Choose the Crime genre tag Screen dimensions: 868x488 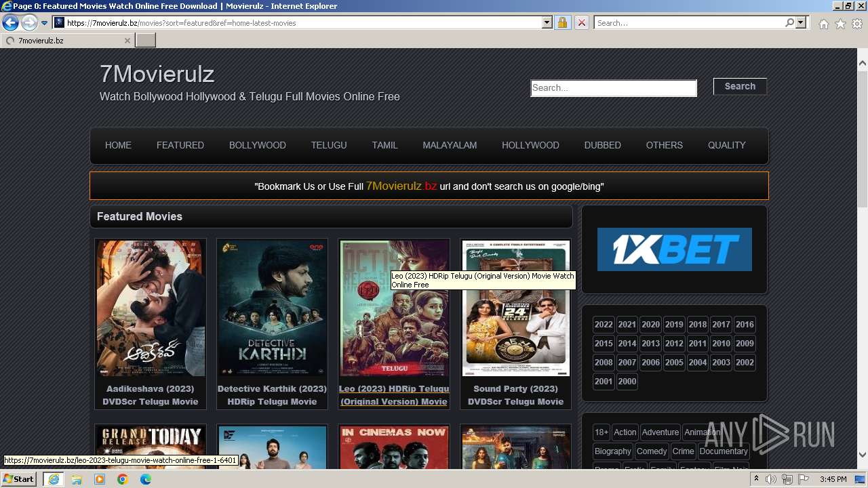tap(684, 451)
